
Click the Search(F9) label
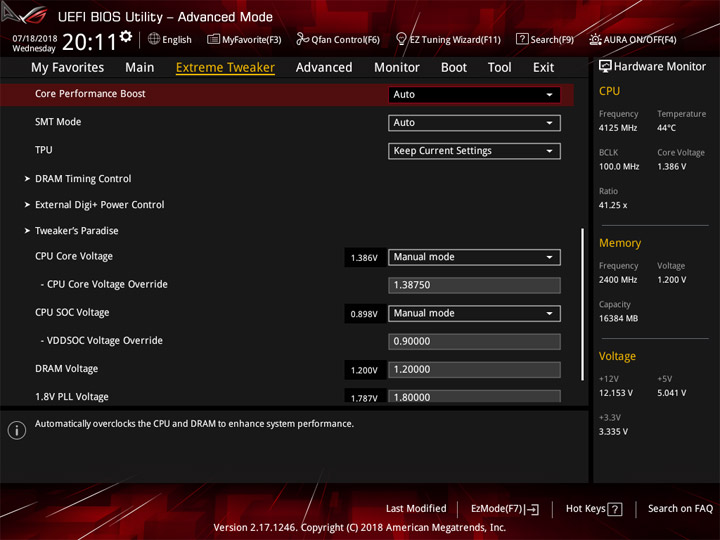pos(552,40)
